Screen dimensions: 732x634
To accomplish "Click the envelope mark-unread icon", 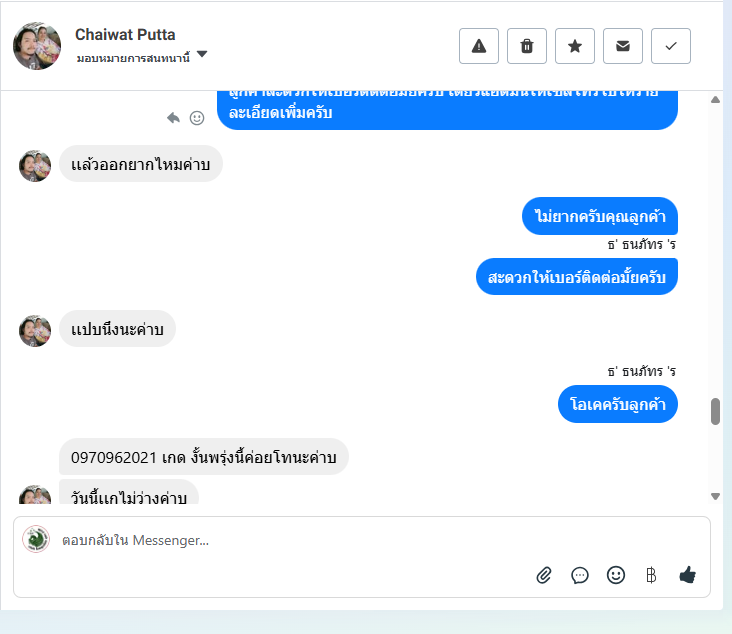I will (623, 46).
